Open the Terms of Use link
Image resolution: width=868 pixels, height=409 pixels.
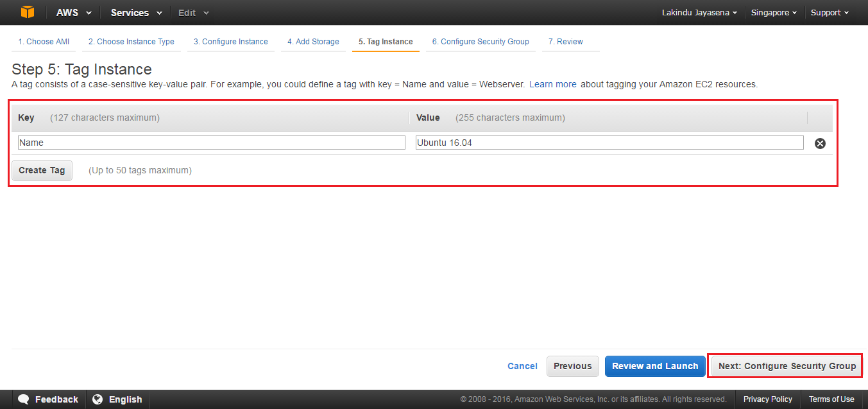(831, 399)
